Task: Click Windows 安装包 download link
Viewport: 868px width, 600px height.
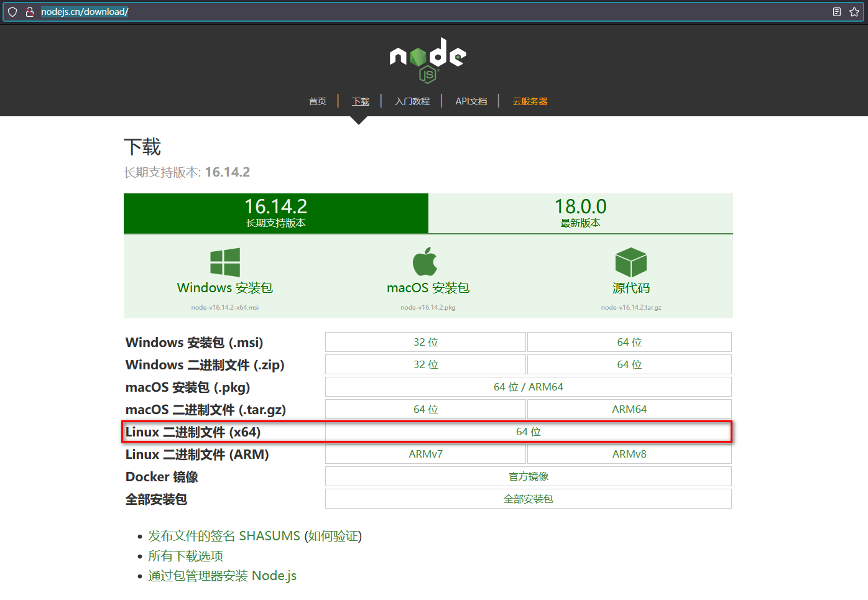Action: pyautogui.click(x=225, y=288)
